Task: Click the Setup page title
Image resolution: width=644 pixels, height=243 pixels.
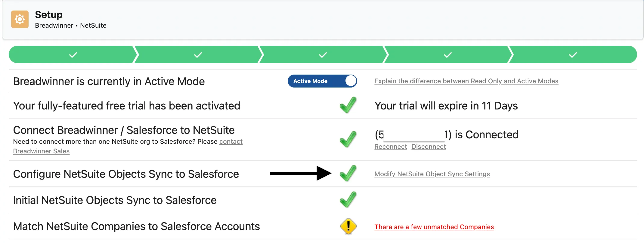Action: (49, 15)
